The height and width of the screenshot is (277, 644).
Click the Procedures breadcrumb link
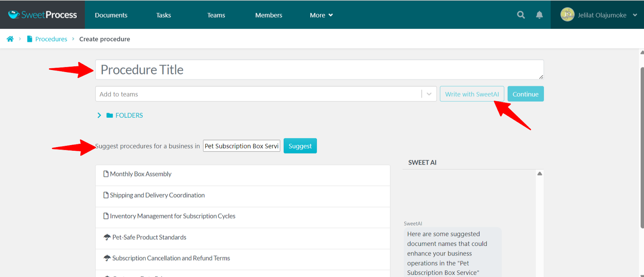pos(51,39)
